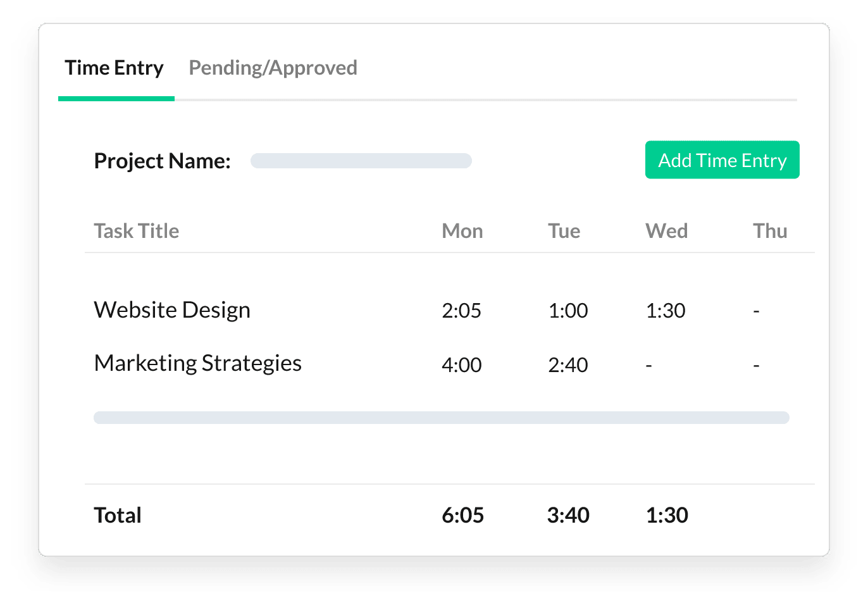Click Website Design's Monday time entry 2:05
The height and width of the screenshot is (610, 868).
pos(462,310)
